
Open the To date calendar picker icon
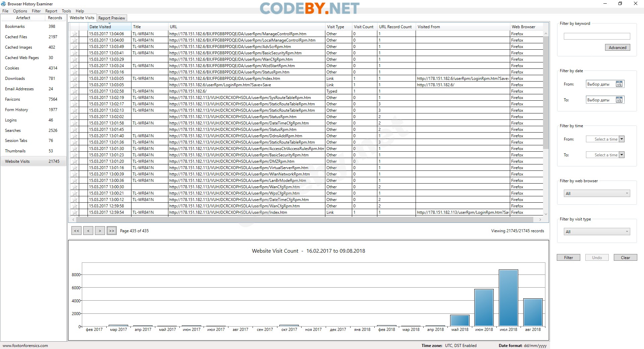pos(619,100)
